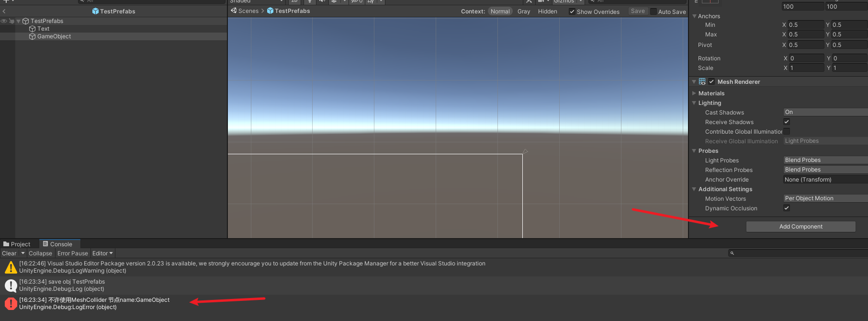This screenshot has height=321, width=868.
Task: Collapse the Anchors section
Action: [694, 16]
